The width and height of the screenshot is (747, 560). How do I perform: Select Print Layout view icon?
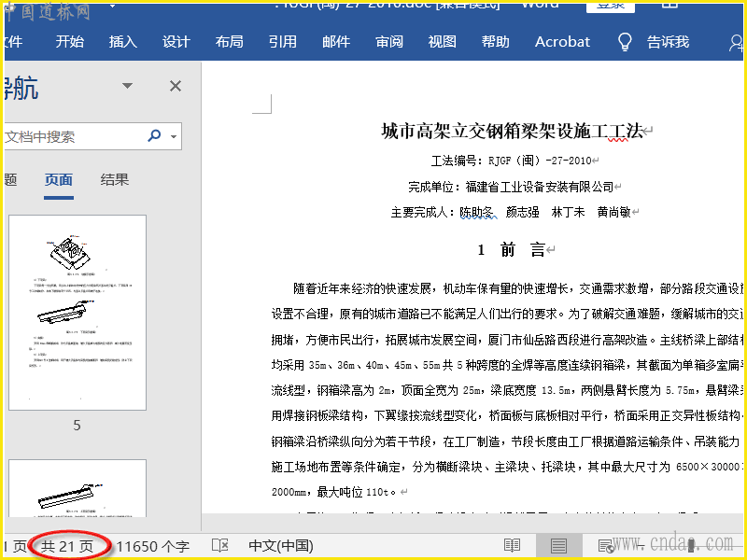(558, 545)
